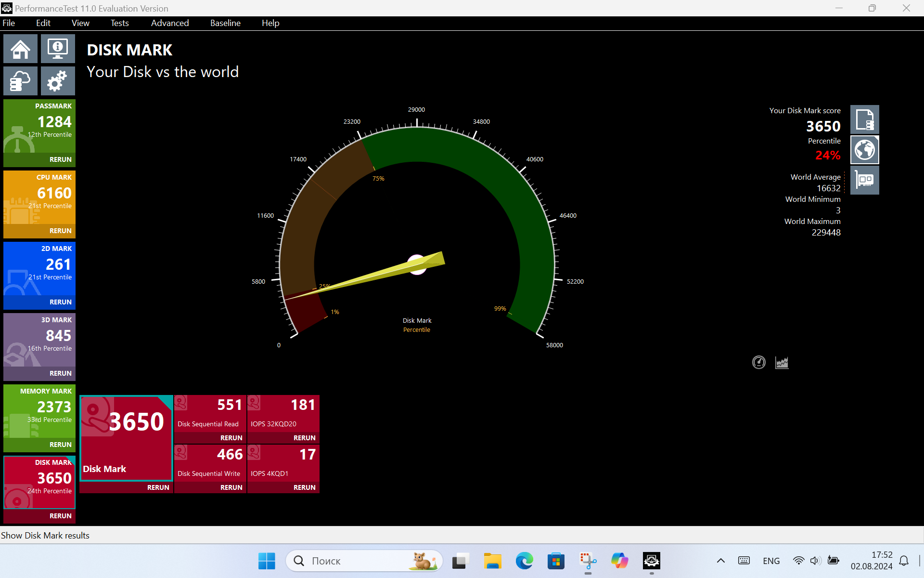Viewport: 924px width, 578px height.
Task: Select the Memory Mark score tile
Action: point(39,411)
